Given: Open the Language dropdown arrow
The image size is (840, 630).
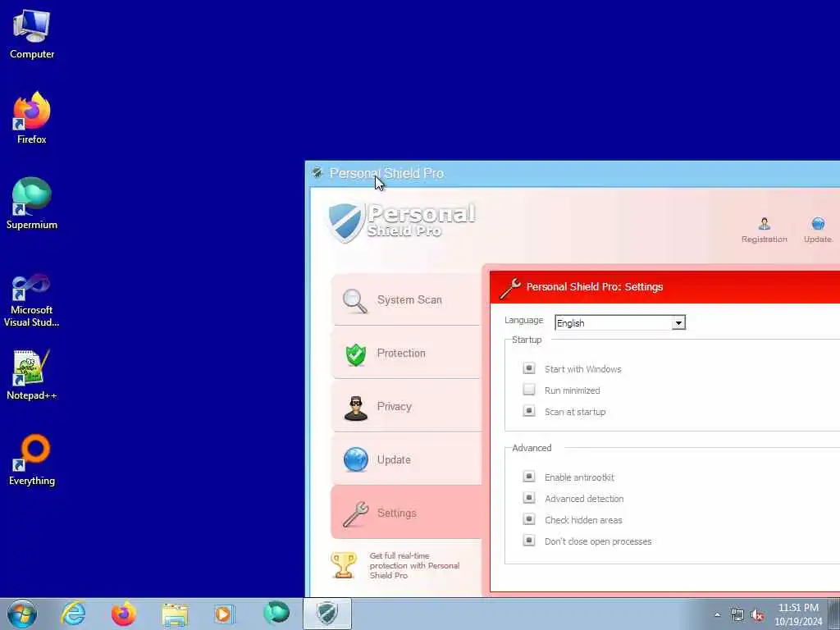Looking at the screenshot, I should (678, 323).
